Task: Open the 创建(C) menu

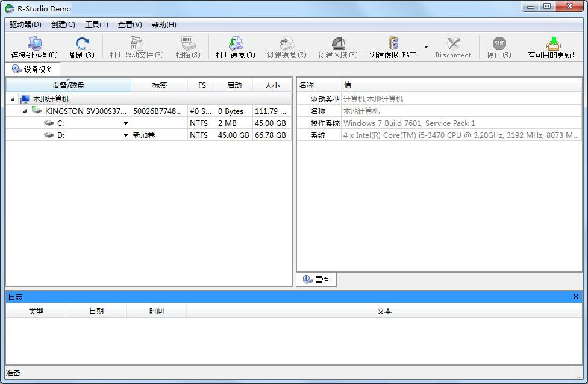Action: 63,25
